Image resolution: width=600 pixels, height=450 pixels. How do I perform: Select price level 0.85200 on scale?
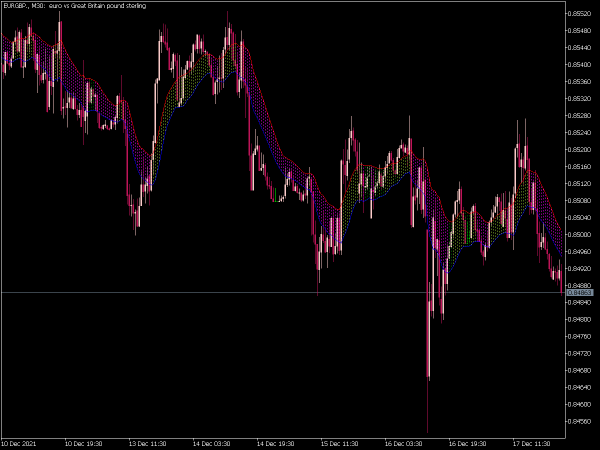(x=579, y=150)
